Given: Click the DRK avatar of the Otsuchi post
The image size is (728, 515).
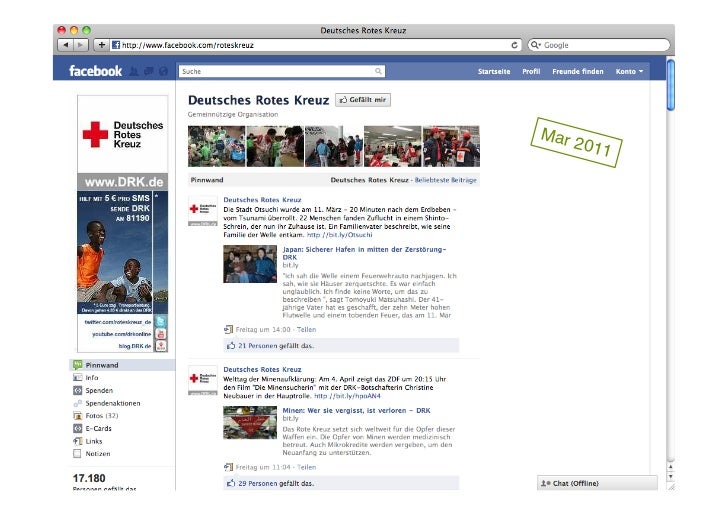Looking at the screenshot, I should coord(202,211).
